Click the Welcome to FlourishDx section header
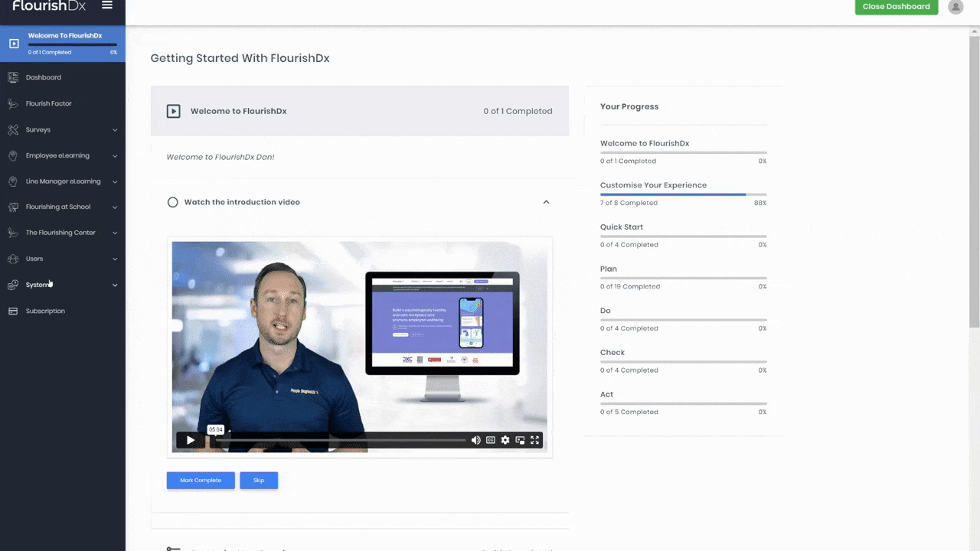The image size is (980, 551). [360, 111]
